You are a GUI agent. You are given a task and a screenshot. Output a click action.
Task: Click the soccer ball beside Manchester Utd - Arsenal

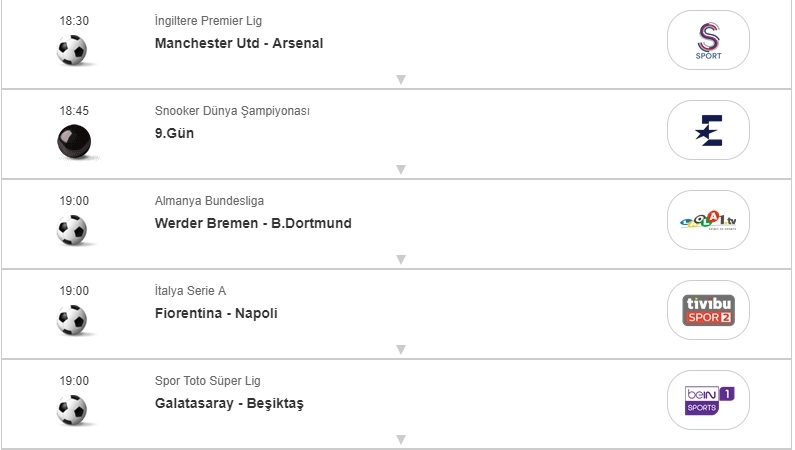coord(73,50)
